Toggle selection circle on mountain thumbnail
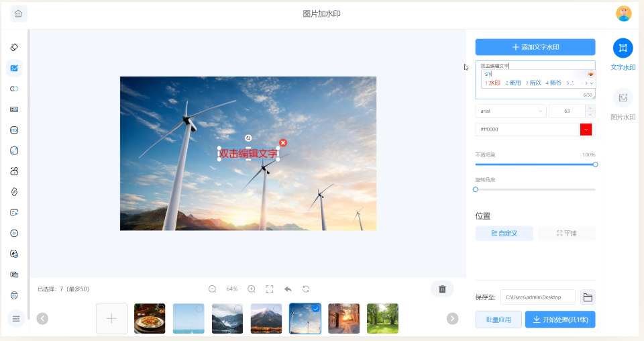The height and width of the screenshot is (341, 644). coord(277,309)
